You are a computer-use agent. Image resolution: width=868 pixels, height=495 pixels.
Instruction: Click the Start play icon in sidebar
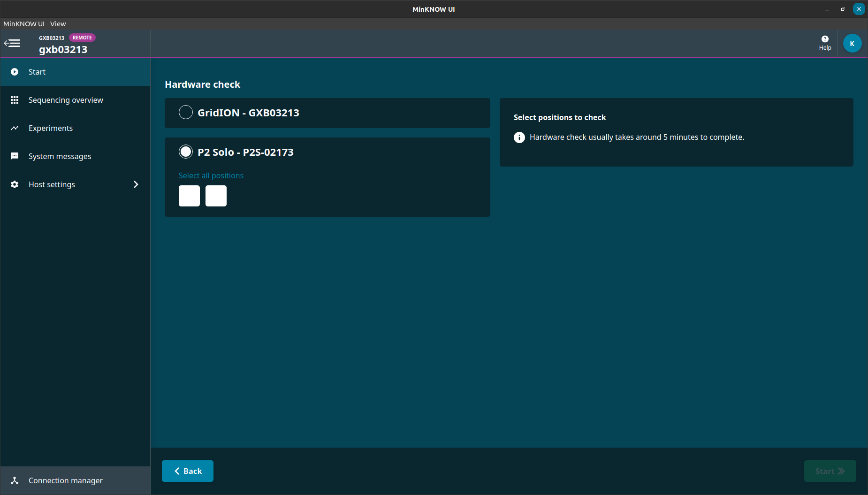click(15, 72)
